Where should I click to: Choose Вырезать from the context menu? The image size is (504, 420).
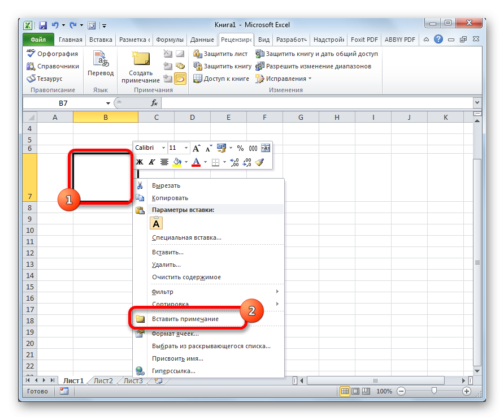click(x=208, y=185)
